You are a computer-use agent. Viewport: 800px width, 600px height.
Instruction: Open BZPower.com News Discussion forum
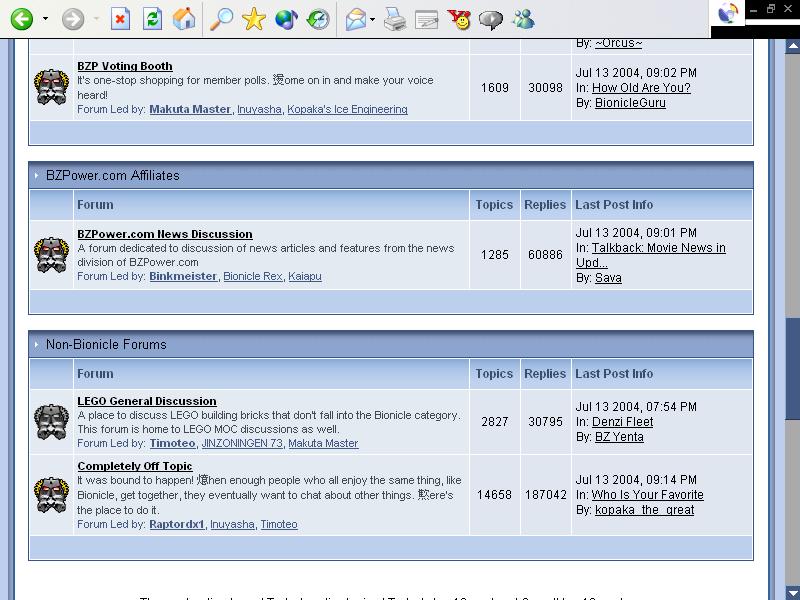click(165, 234)
